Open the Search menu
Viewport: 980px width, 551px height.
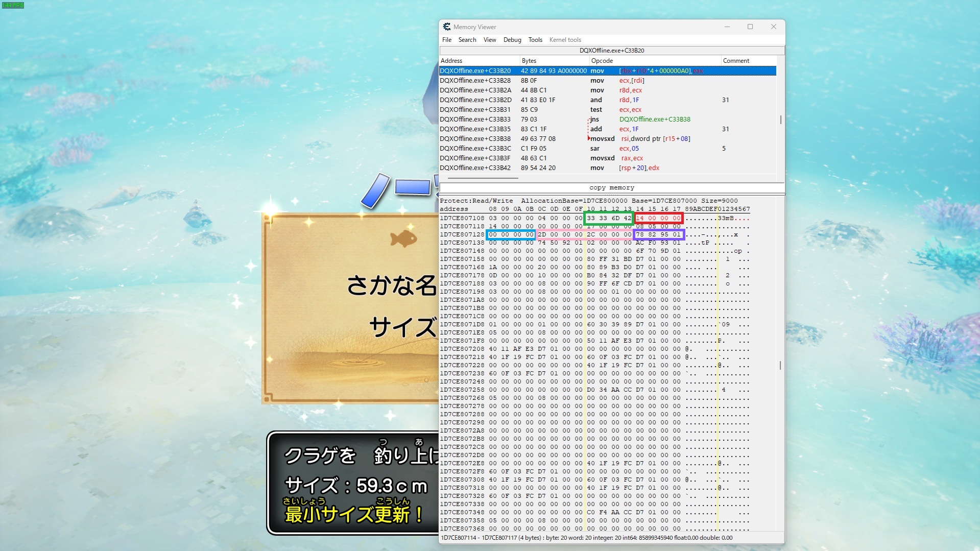467,40
